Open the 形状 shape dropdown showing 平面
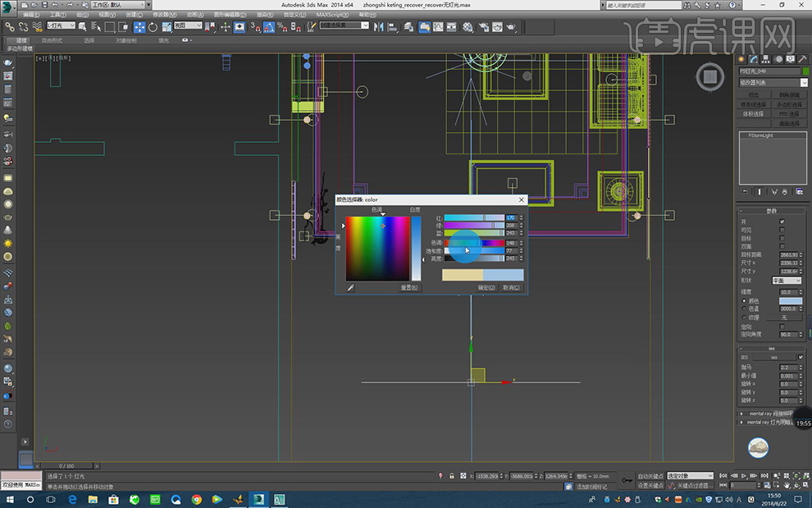The height and width of the screenshot is (508, 812). click(786, 281)
